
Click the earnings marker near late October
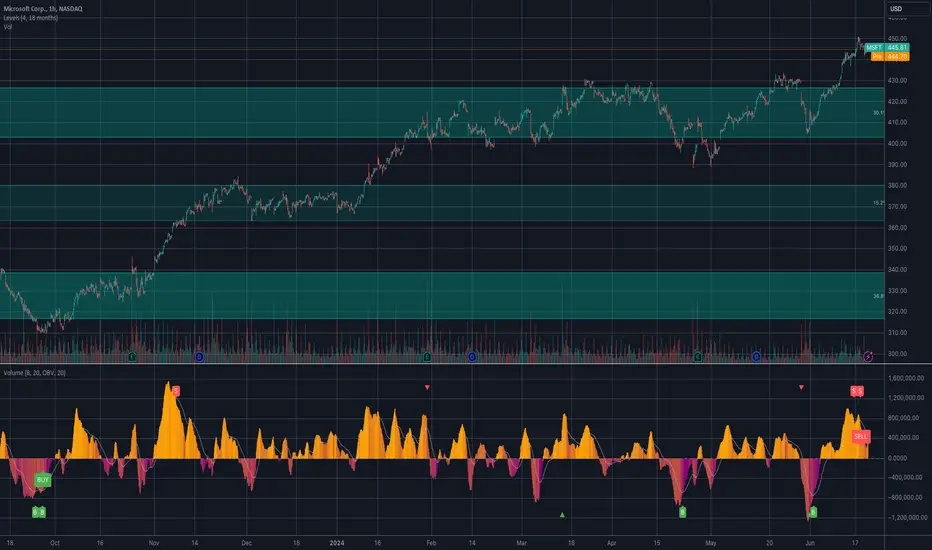[x=132, y=357]
